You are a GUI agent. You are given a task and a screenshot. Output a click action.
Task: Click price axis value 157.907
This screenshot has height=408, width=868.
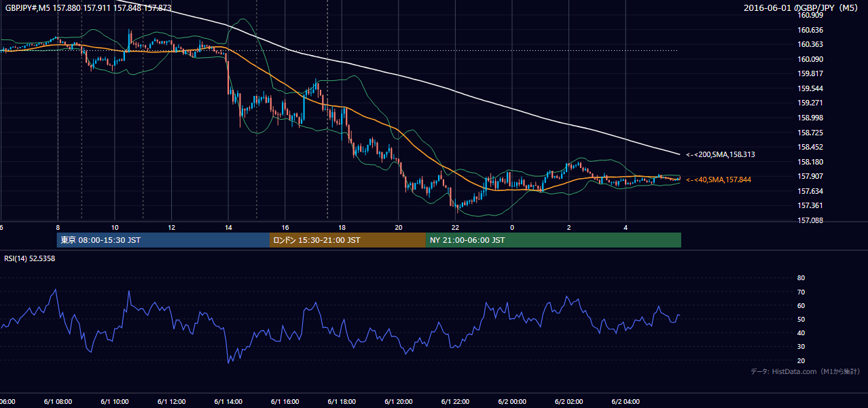(x=811, y=177)
